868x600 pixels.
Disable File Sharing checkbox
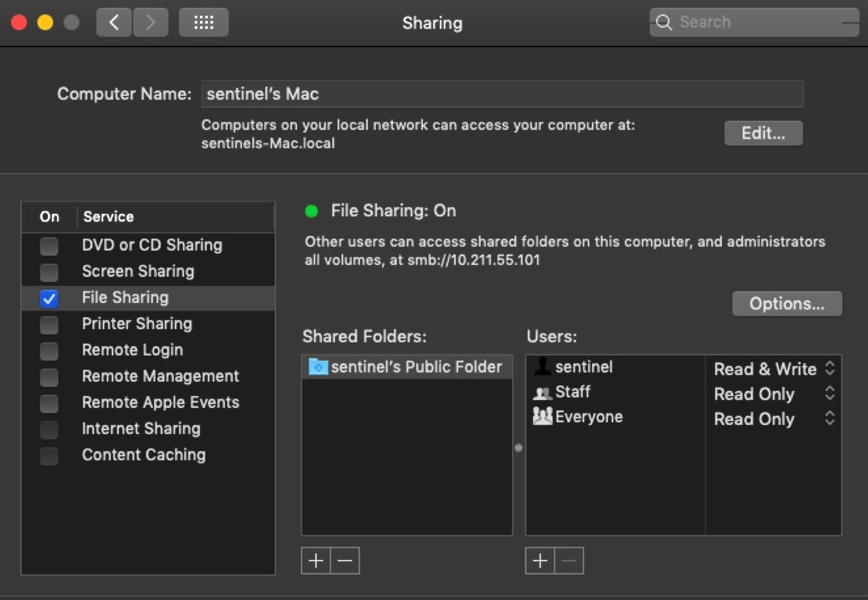pyautogui.click(x=49, y=298)
